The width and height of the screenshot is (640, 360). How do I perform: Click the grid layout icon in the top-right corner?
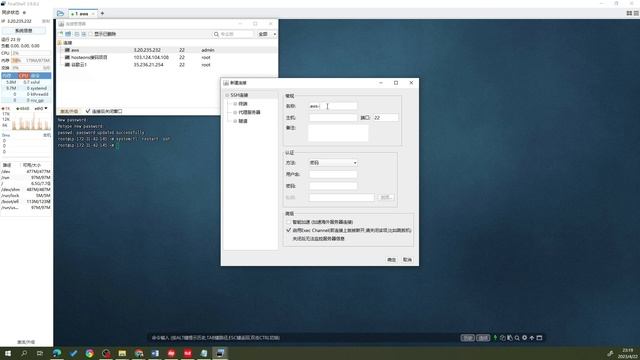click(629, 13)
